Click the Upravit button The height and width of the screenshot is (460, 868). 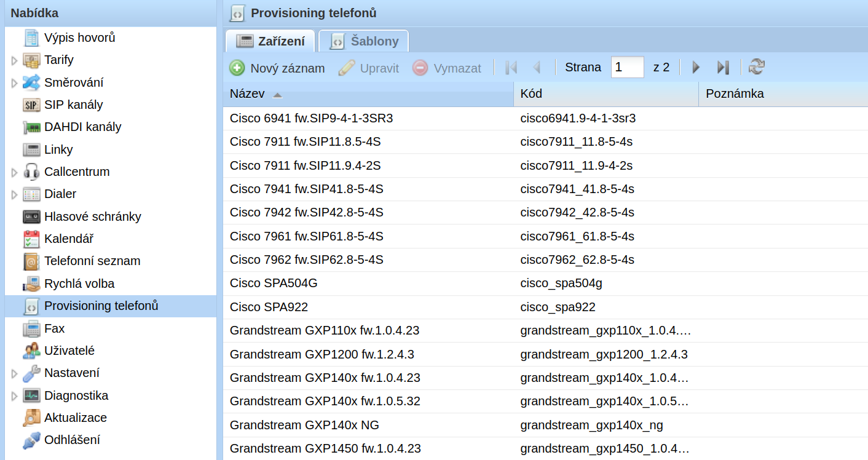click(x=369, y=68)
